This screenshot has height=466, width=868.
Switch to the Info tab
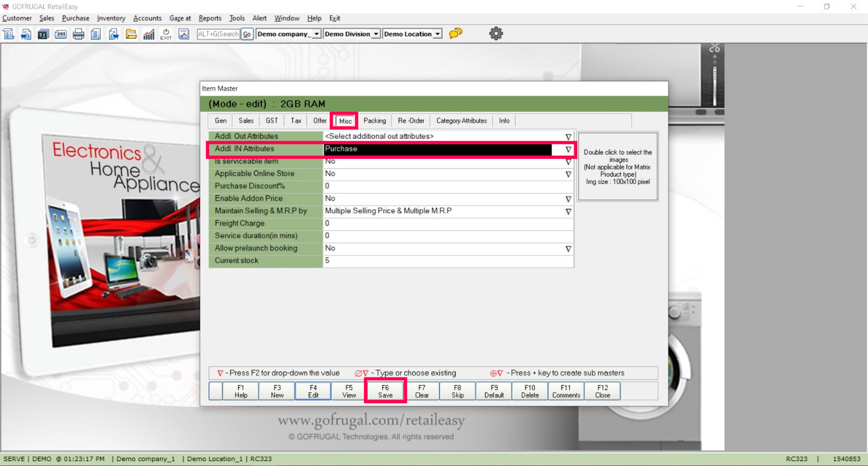(x=505, y=121)
